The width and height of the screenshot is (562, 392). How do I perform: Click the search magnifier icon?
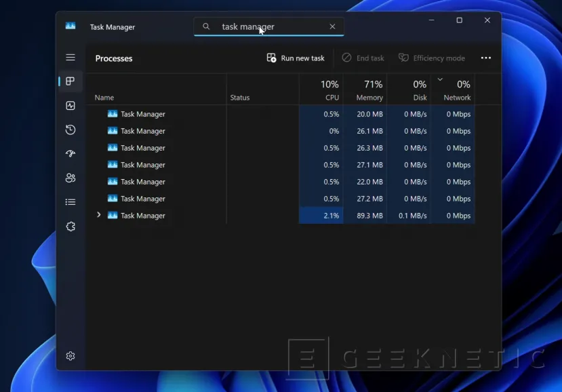(206, 26)
